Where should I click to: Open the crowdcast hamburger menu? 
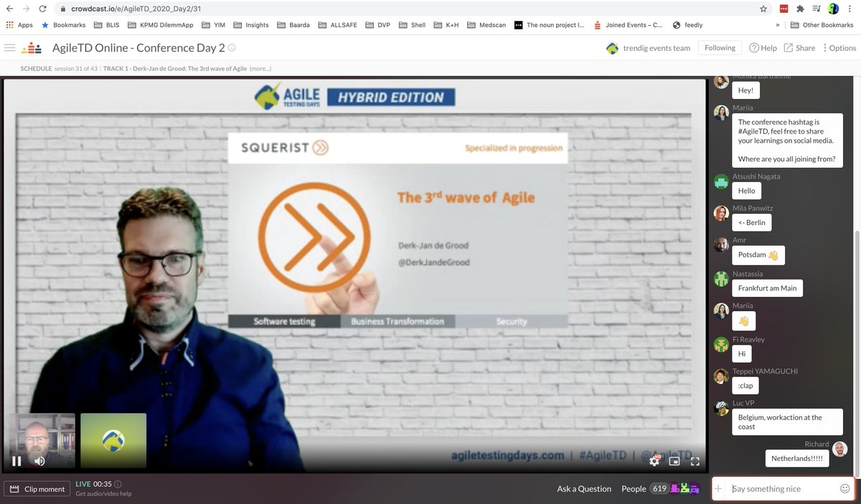(9, 48)
